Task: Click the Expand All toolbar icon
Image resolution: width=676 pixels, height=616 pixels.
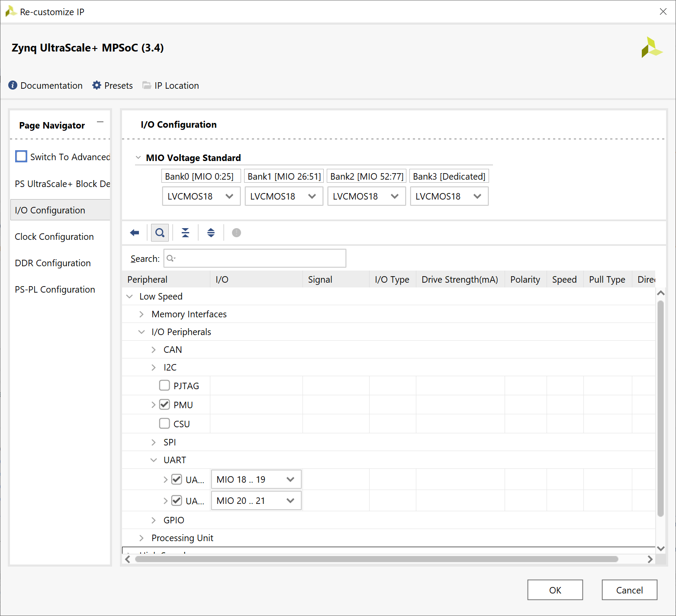Action: 211,233
